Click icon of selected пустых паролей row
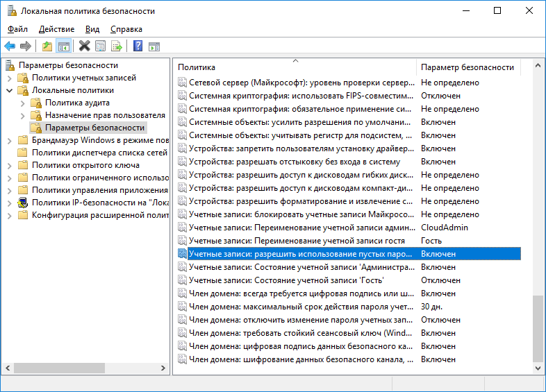Viewport: 546px width, 392px height. (x=182, y=253)
